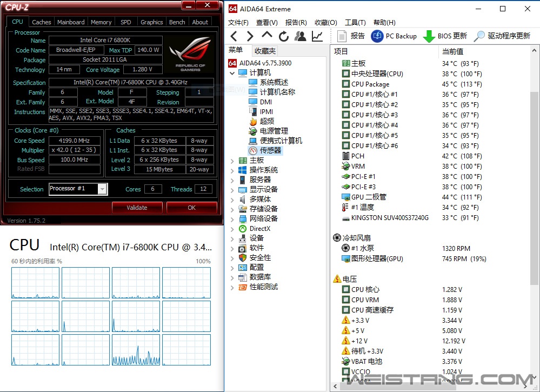Click the Validate button in CPU-Z
Viewport: 540px width, 392px height.
(x=137, y=208)
